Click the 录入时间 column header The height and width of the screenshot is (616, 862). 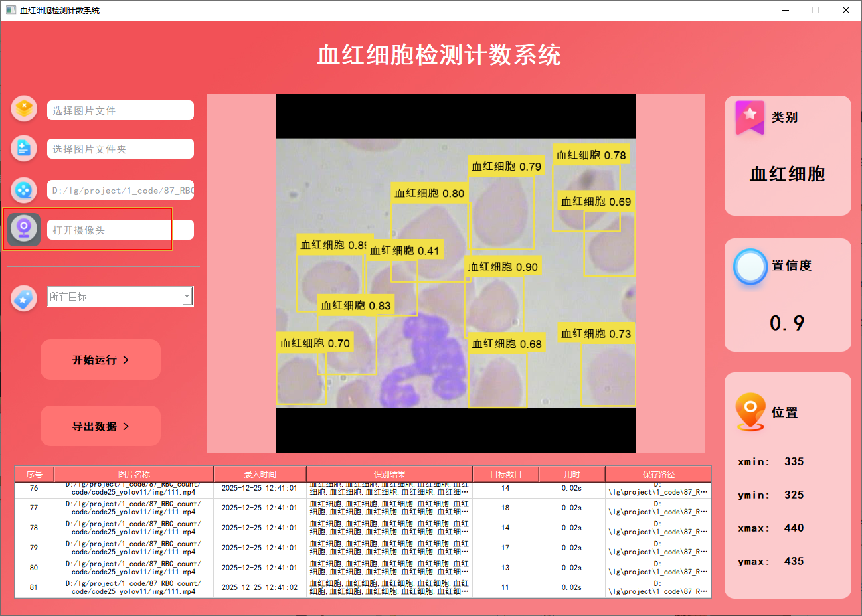260,474
